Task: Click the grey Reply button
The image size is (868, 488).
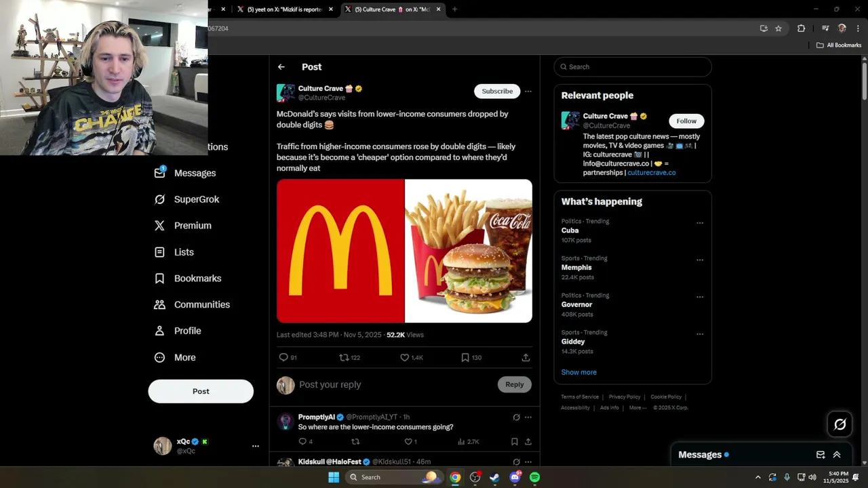Action: click(x=515, y=384)
